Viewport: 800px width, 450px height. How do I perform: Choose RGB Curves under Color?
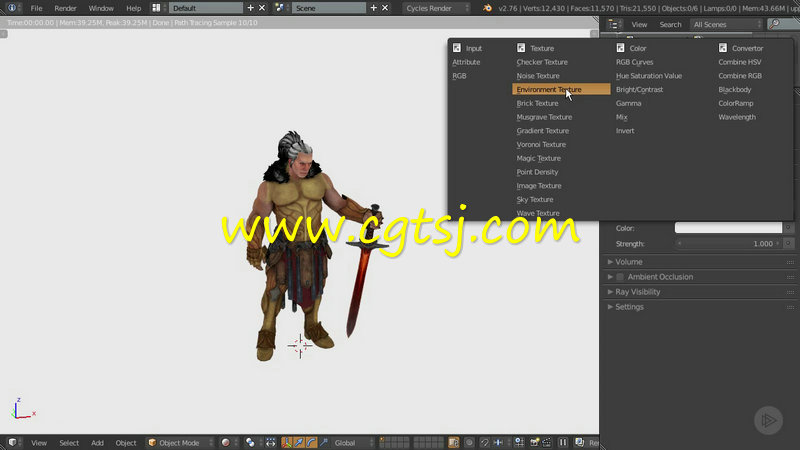tap(634, 62)
